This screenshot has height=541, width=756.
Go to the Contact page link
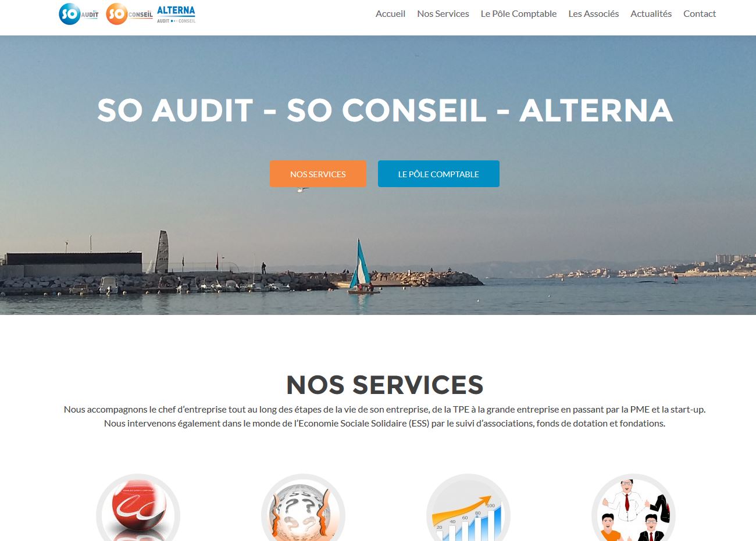click(700, 13)
